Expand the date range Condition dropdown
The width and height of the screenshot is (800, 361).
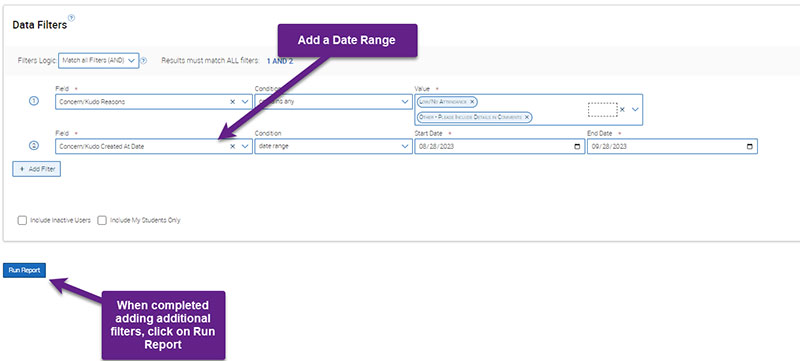[x=333, y=146]
